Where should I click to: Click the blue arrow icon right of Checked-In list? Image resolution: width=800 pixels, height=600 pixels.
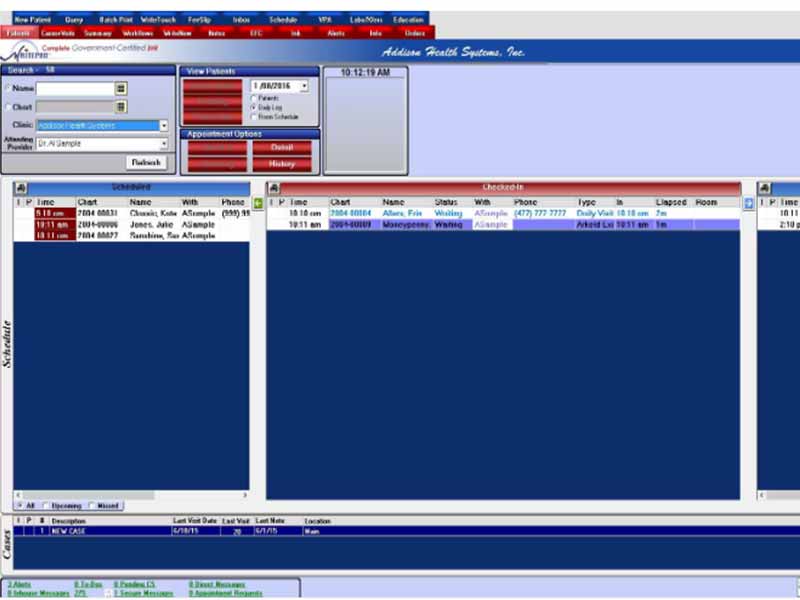pos(748,203)
